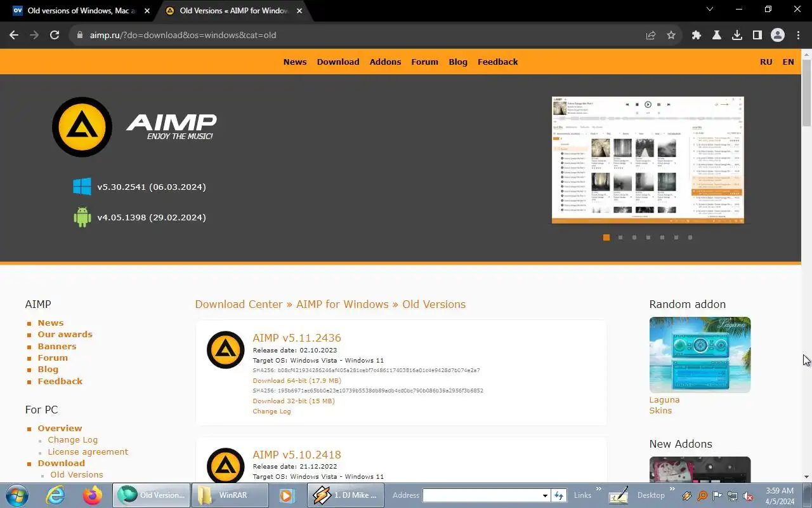Viewport: 812px width, 508px height.
Task: Reload the current page
Action: click(55, 35)
